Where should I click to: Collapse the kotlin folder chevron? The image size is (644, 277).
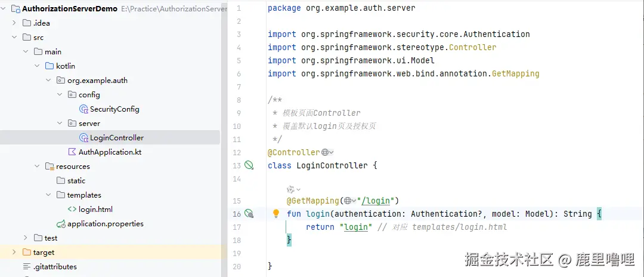point(38,66)
